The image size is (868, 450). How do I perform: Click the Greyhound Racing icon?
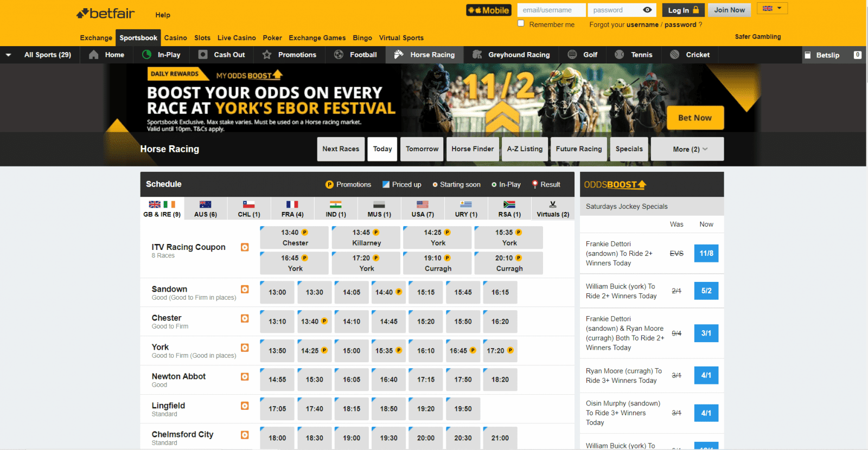tap(477, 55)
